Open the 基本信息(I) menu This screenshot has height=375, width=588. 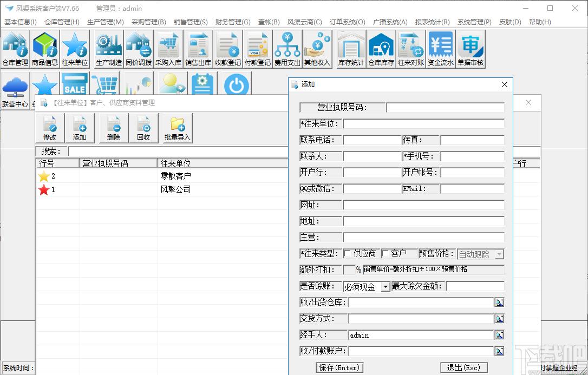21,22
